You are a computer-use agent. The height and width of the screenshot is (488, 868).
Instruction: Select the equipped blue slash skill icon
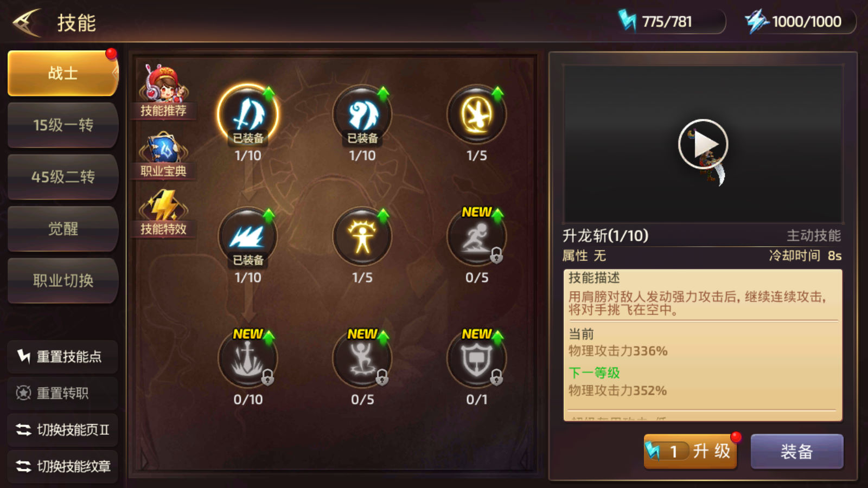pyautogui.click(x=248, y=237)
